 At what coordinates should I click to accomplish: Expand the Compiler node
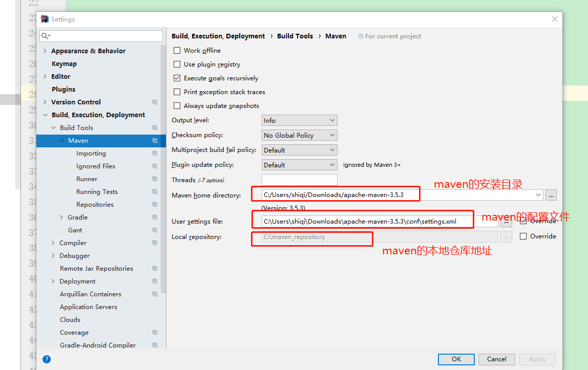click(x=53, y=243)
